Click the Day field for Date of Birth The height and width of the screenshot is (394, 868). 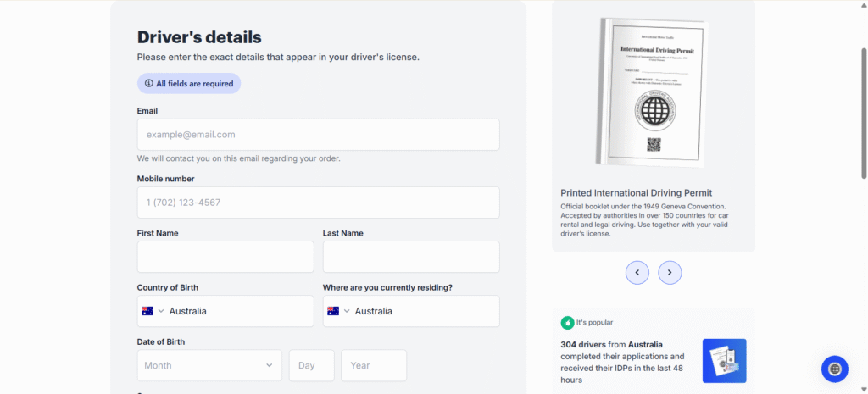click(x=311, y=365)
